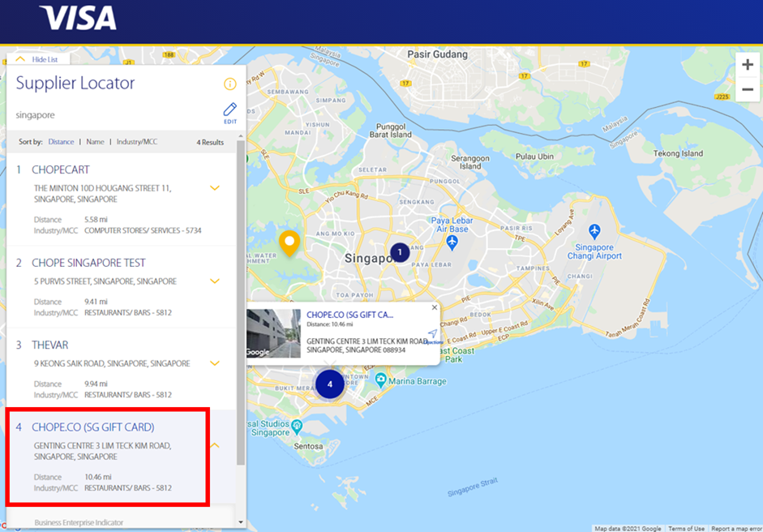
Task: Open the CHOPECART supplier entry
Action: (x=61, y=169)
